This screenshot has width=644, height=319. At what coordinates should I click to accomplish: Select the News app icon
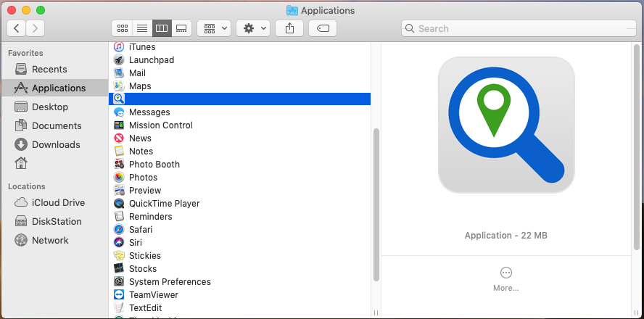coord(119,138)
